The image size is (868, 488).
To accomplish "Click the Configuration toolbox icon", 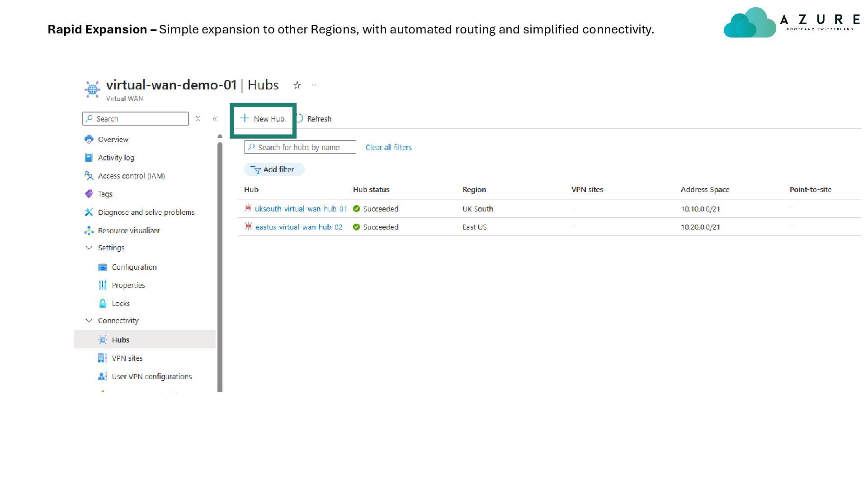I will click(x=103, y=267).
